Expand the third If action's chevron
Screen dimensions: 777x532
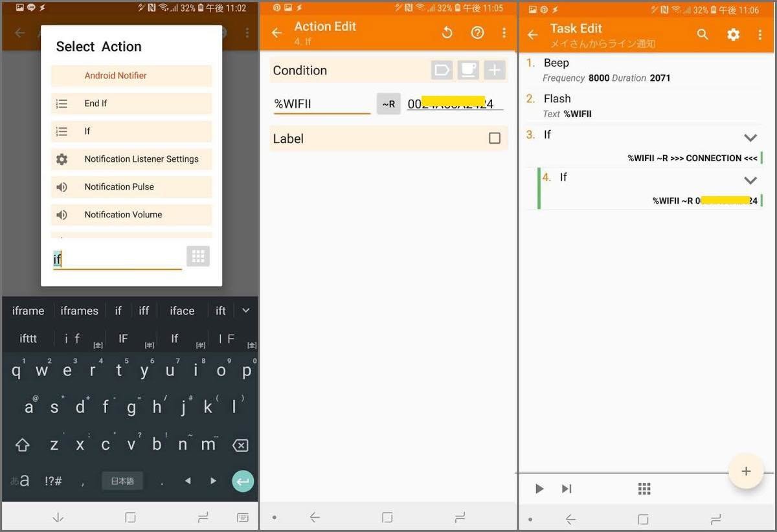[x=750, y=137]
